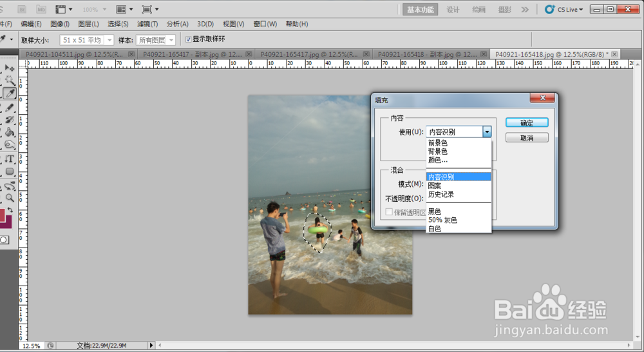Toggle 保留透明区 checkbox in Fill dialog
Screen dimensions: 644x352
(388, 211)
